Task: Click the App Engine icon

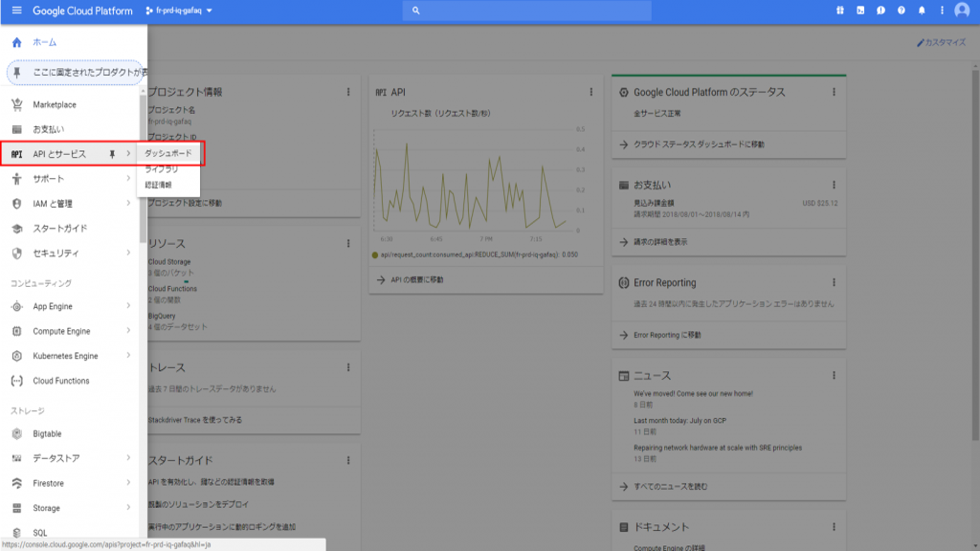Action: point(17,306)
